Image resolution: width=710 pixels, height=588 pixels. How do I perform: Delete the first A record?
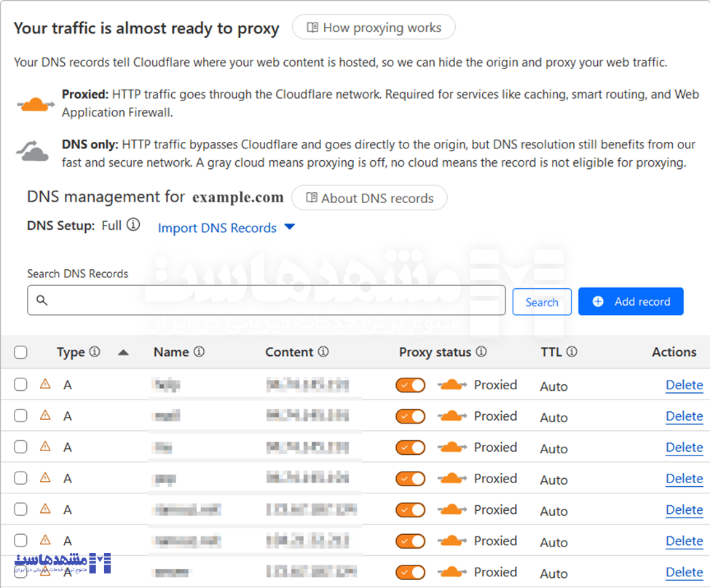coord(684,384)
